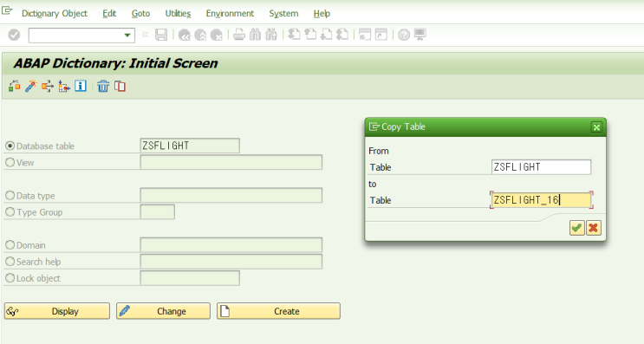Select the Database table radio button

coord(10,146)
